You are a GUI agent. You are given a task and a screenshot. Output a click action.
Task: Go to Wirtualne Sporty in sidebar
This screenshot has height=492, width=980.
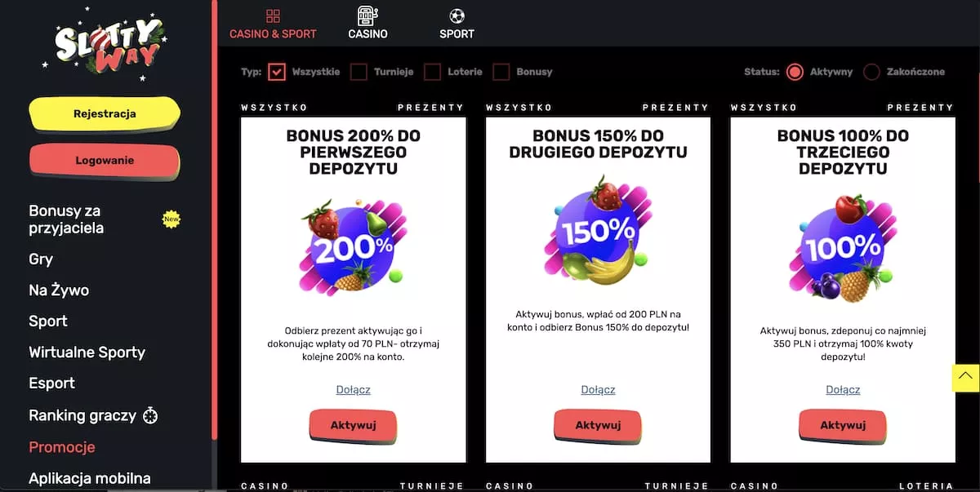click(x=87, y=352)
